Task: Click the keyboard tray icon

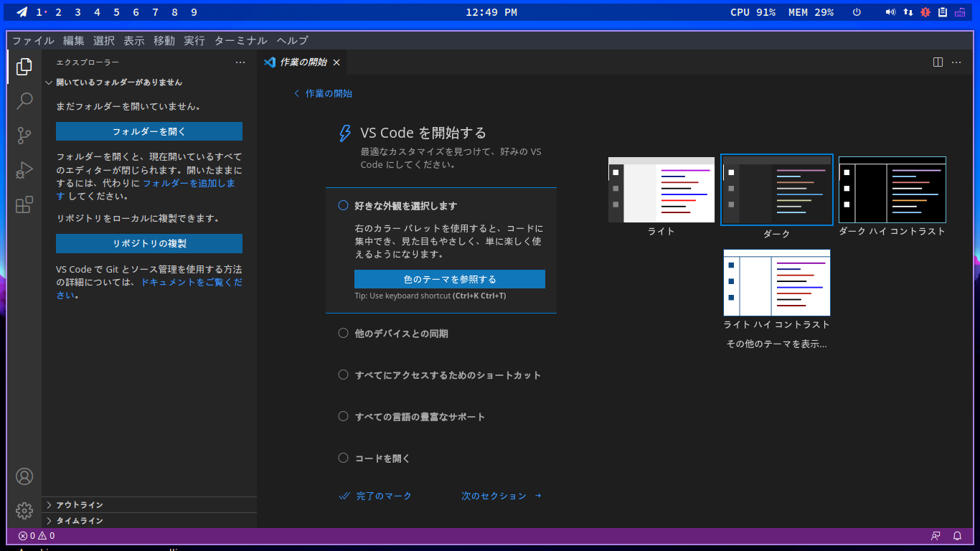Action: [x=960, y=12]
